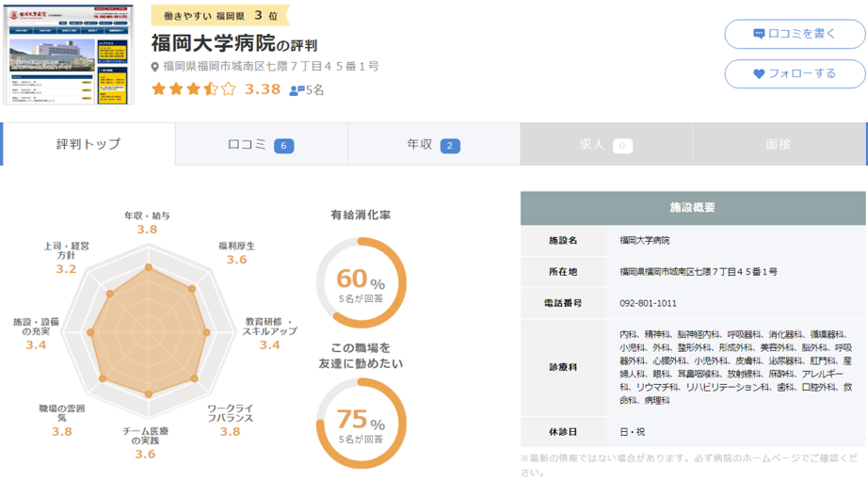The image size is (868, 481).
Task: Click the address line under the hospital name
Action: tap(271, 67)
